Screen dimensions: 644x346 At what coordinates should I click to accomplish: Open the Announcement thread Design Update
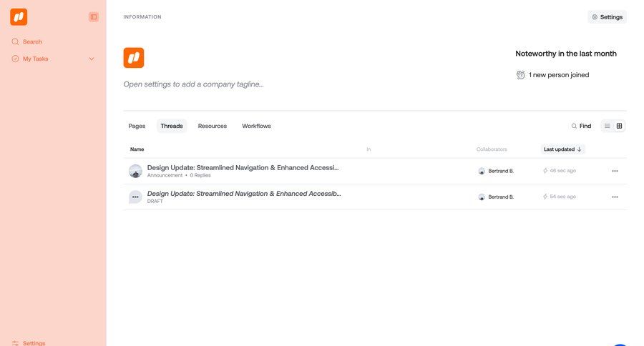pyautogui.click(x=243, y=168)
